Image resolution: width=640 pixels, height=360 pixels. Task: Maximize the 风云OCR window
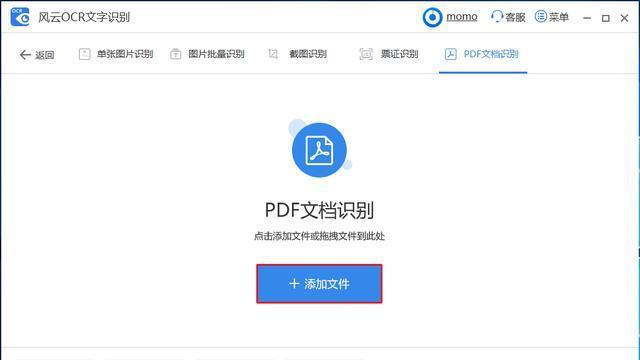(606, 18)
